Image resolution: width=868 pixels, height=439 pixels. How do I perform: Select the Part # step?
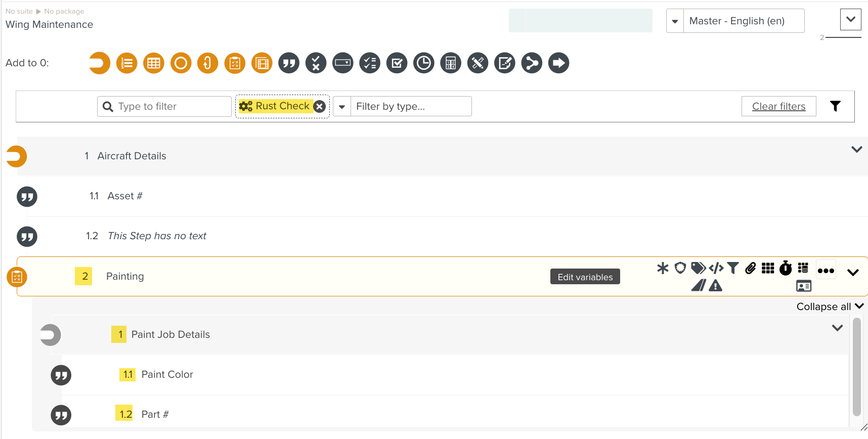[x=155, y=414]
